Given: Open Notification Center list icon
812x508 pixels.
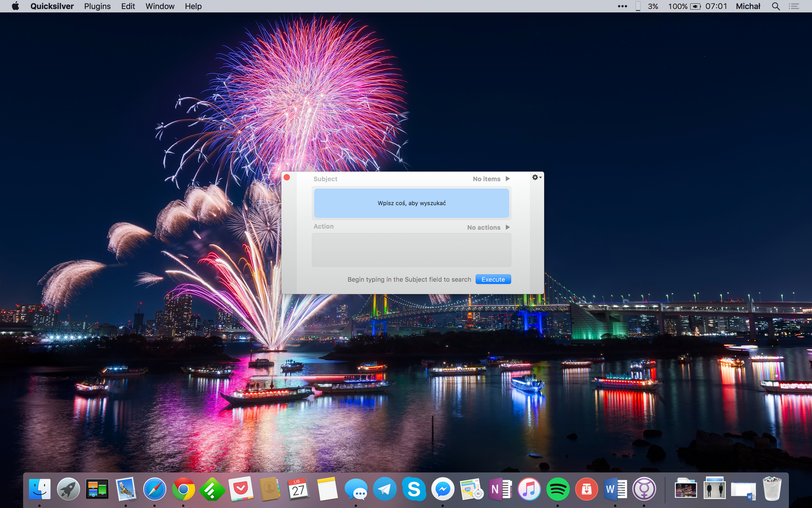Looking at the screenshot, I should (x=794, y=6).
